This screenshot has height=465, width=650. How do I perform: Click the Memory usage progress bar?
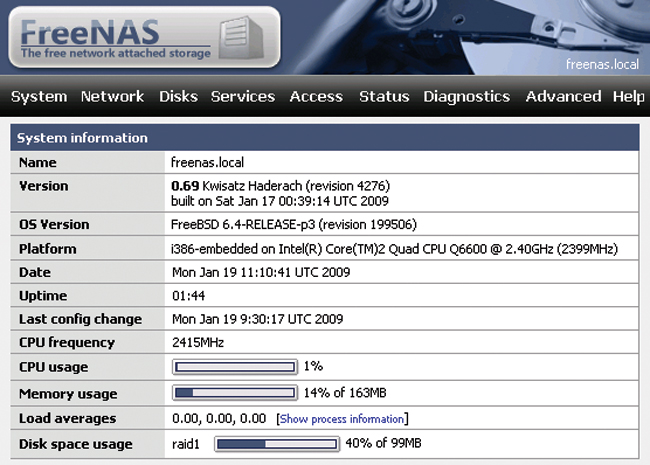pos(235,393)
